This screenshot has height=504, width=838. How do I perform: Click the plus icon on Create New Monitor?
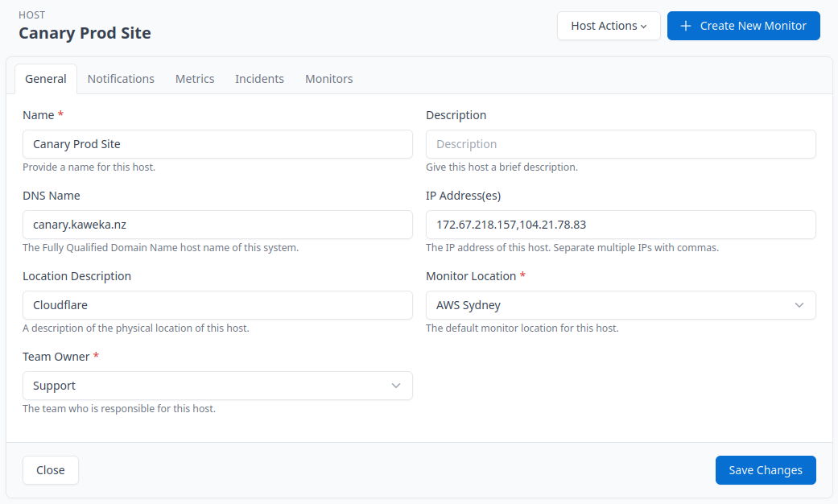pyautogui.click(x=686, y=26)
